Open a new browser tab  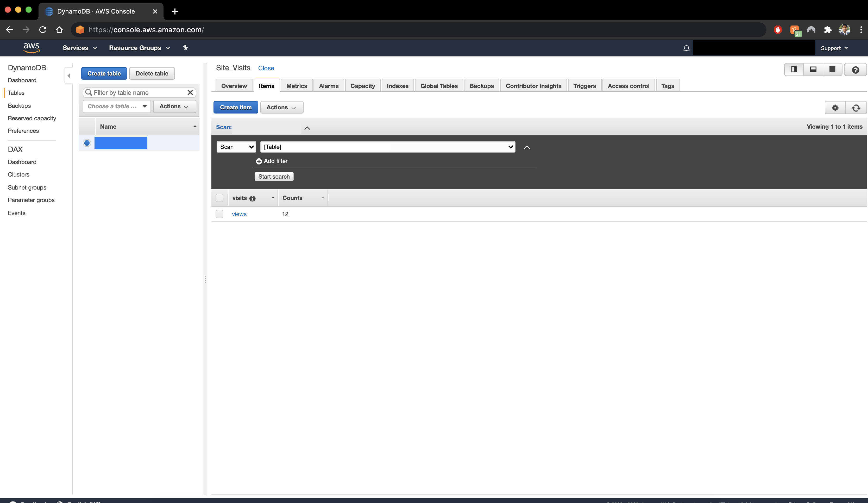(175, 11)
